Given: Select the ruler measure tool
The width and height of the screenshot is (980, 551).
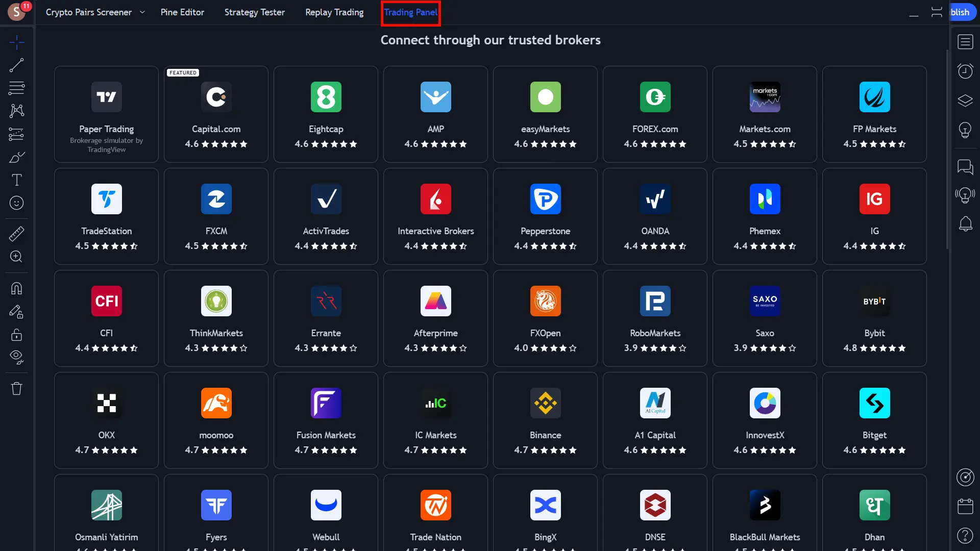Looking at the screenshot, I should click(16, 234).
